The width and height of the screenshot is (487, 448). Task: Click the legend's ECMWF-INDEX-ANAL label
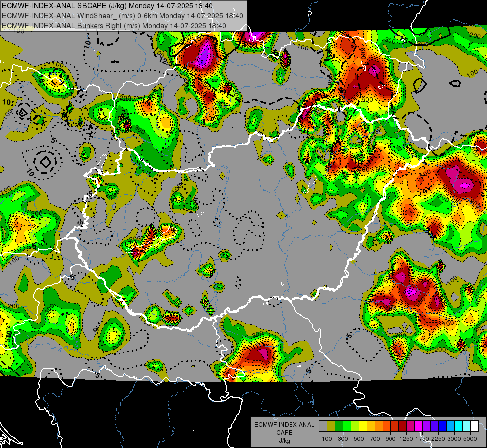pyautogui.click(x=284, y=425)
